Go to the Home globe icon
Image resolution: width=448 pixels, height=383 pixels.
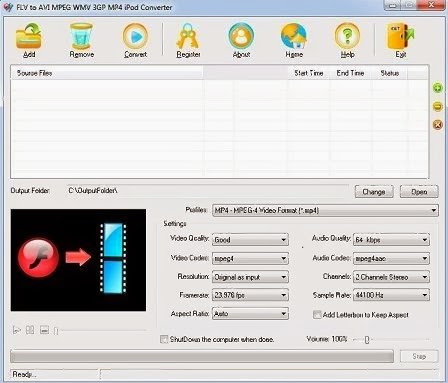pyautogui.click(x=294, y=36)
